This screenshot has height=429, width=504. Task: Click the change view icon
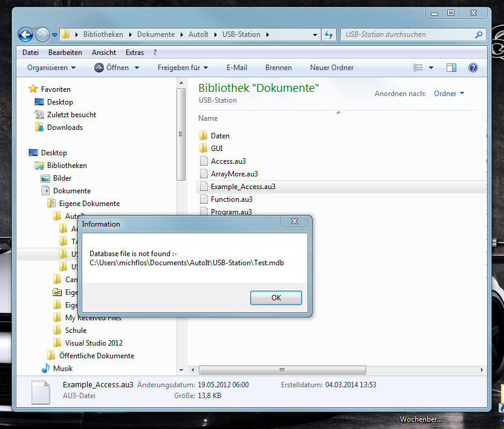click(418, 68)
